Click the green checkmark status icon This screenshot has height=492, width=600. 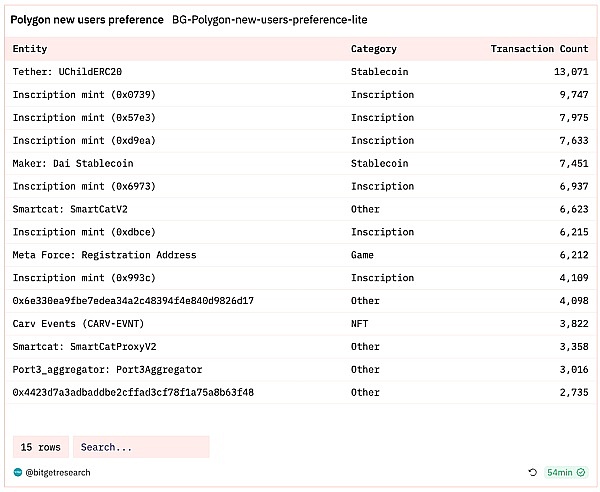(581, 472)
